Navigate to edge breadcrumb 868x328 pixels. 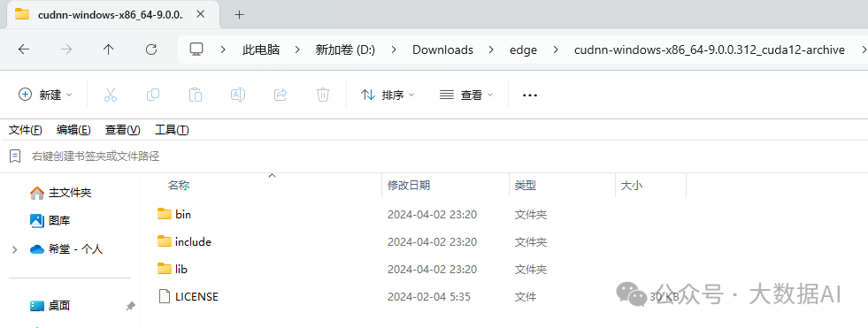[x=523, y=50]
